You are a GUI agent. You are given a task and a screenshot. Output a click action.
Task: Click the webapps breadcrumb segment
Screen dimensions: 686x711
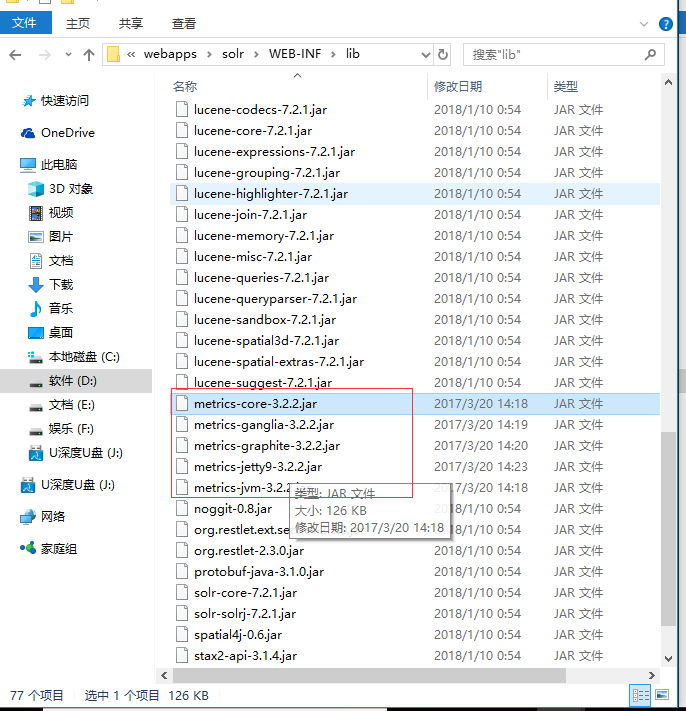(x=170, y=54)
